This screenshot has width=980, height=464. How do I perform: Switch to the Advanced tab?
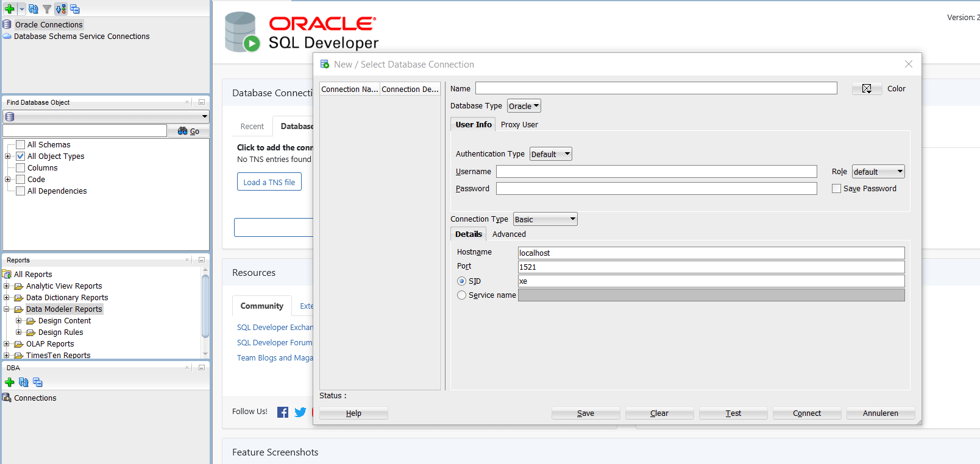(509, 234)
